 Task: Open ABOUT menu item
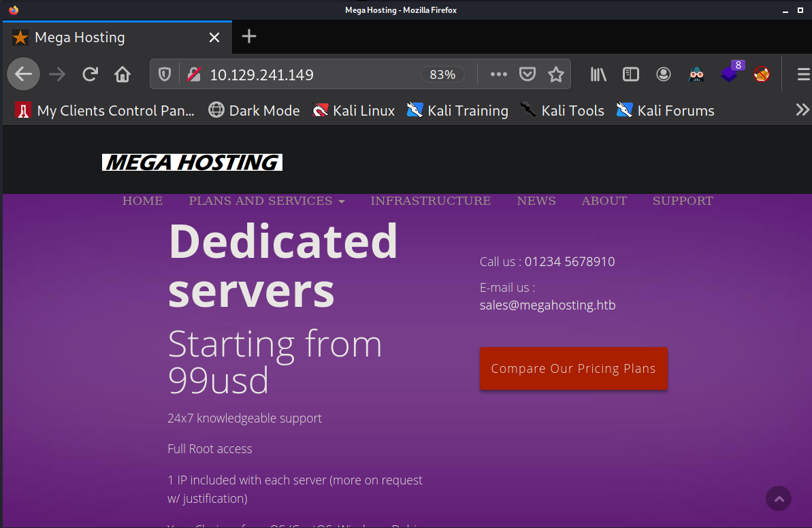click(x=604, y=201)
